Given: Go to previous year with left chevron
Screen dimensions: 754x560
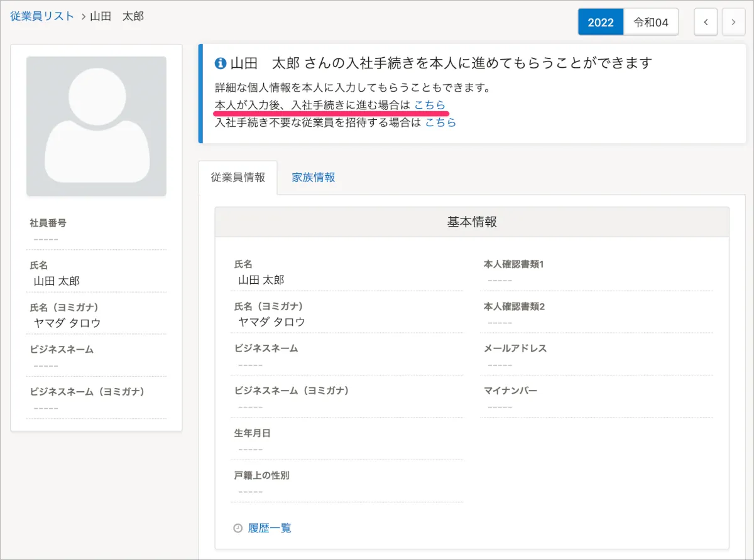Looking at the screenshot, I should (x=706, y=23).
